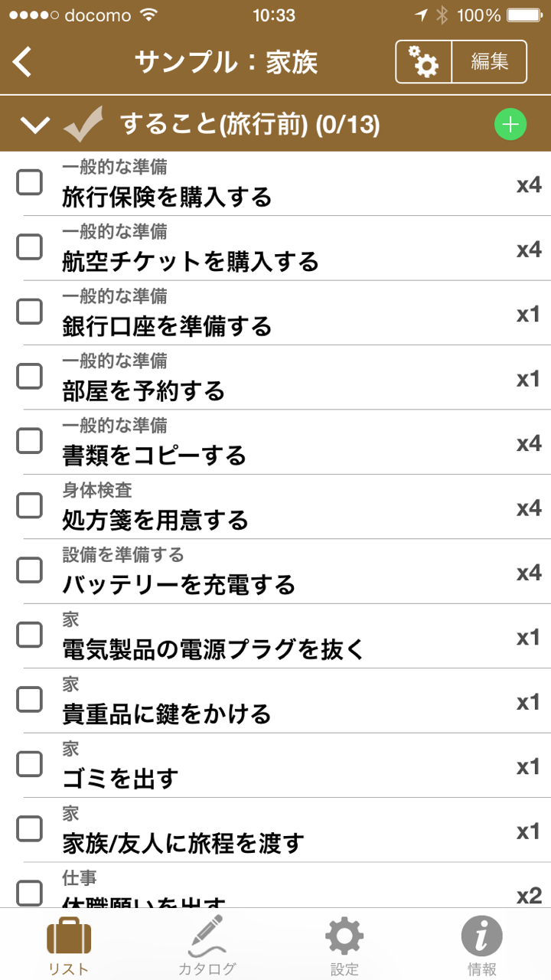Image resolution: width=551 pixels, height=980 pixels.
Task: Open the 情報 info tab
Action: click(482, 946)
